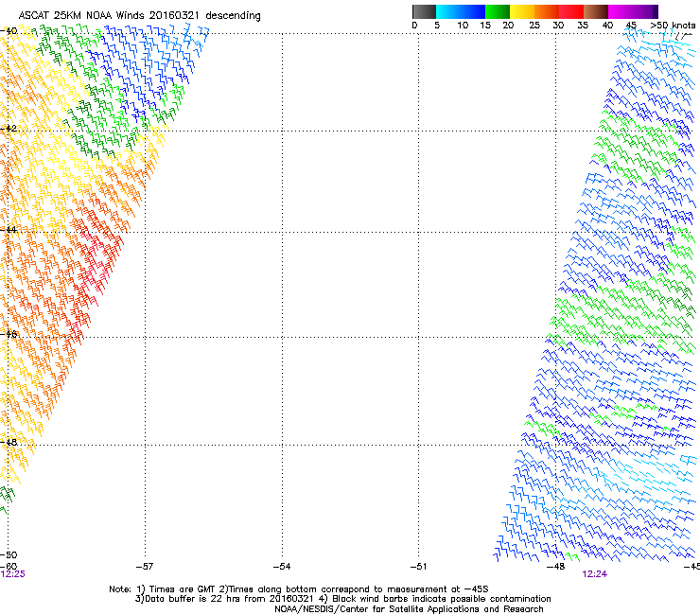This screenshot has width=700, height=615.
Task: Click the '-48' latitude label on left axis
Action: click(9, 442)
